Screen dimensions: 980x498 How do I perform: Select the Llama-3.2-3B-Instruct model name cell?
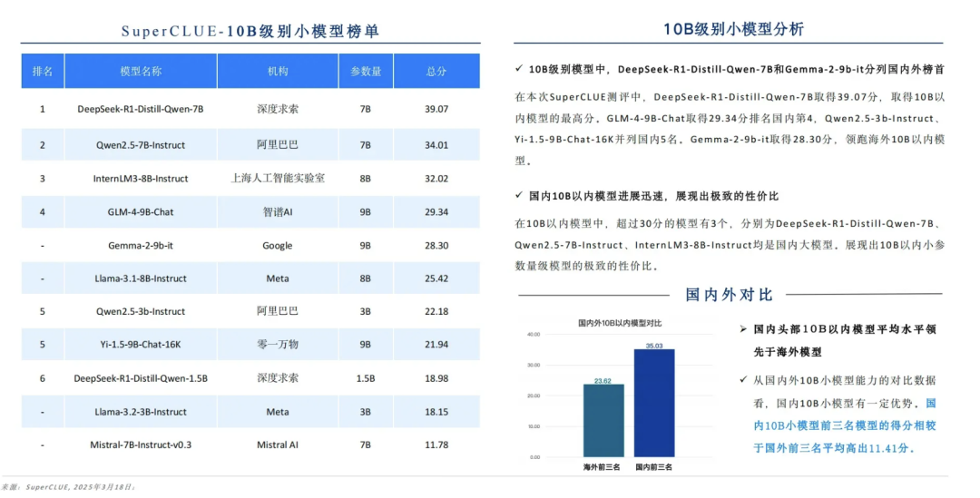pyautogui.click(x=141, y=412)
